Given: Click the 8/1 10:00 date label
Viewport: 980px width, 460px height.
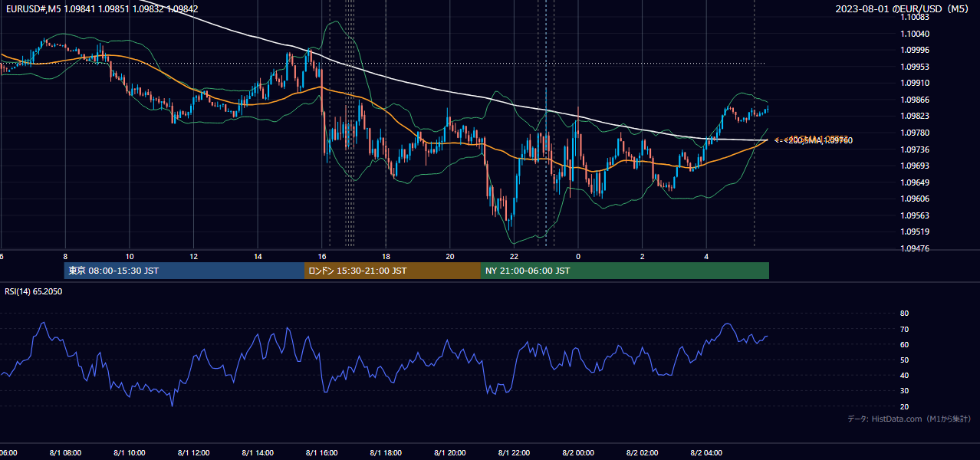Looking at the screenshot, I should pyautogui.click(x=130, y=453).
